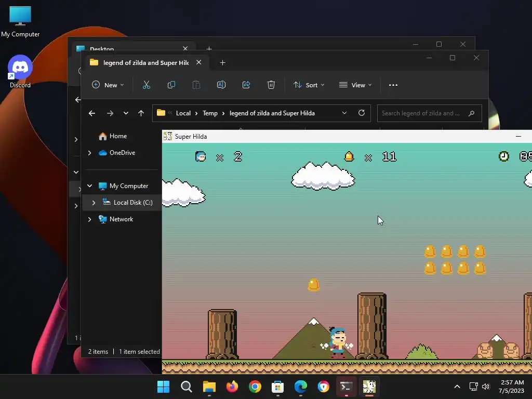Collapse the My Computer tree node

click(x=89, y=186)
